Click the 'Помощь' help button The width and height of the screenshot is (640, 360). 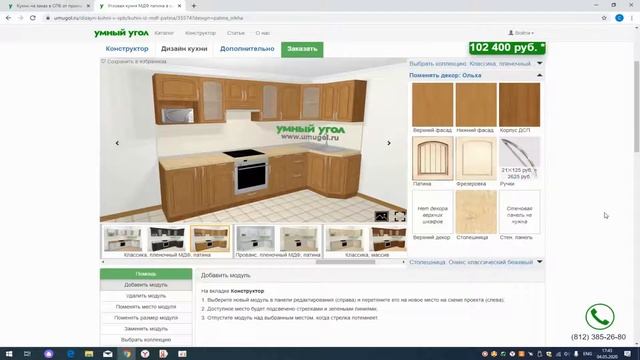146,274
